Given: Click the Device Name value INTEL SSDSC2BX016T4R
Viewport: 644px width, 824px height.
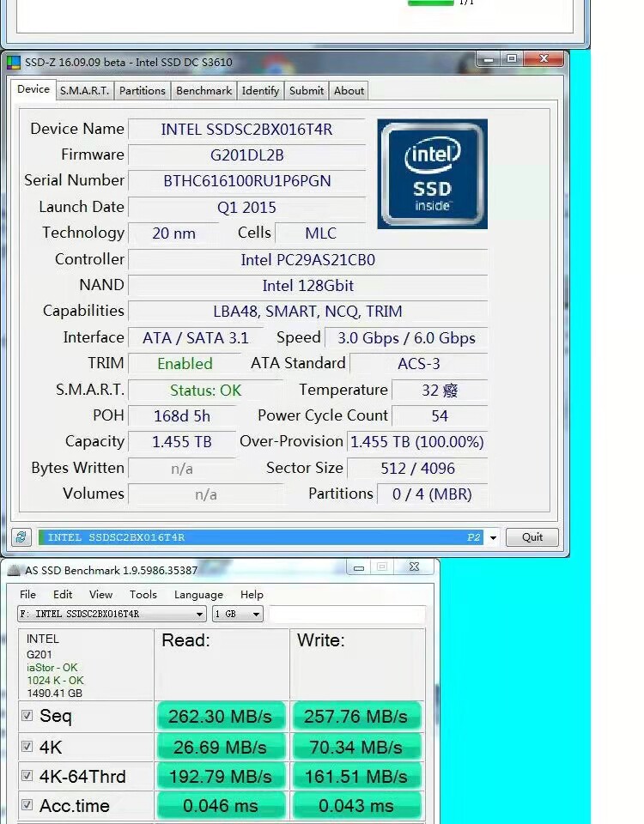Looking at the screenshot, I should (246, 130).
